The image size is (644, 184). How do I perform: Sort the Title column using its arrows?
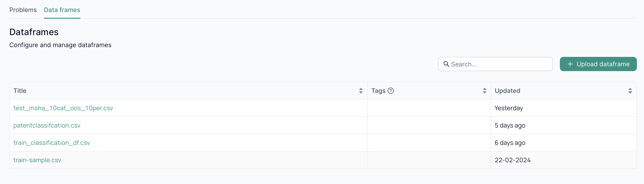[x=361, y=91]
